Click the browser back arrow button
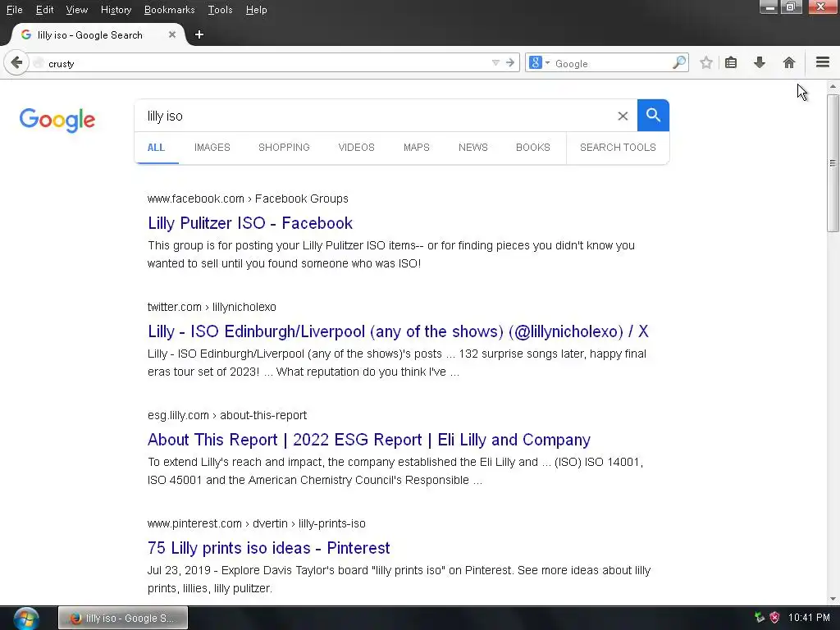The image size is (840, 630). pyautogui.click(x=16, y=63)
